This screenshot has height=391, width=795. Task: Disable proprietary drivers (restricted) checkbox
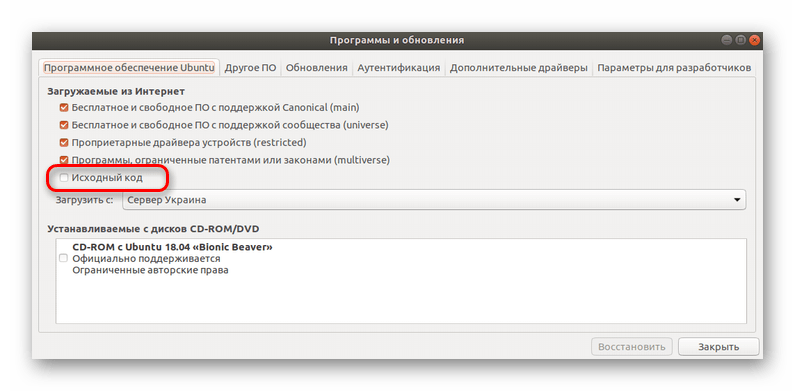(x=64, y=143)
